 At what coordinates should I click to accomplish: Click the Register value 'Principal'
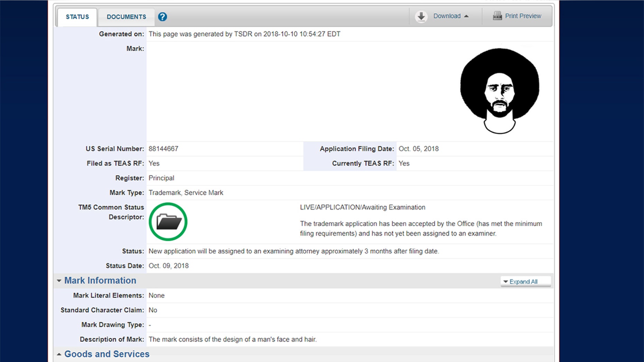[x=161, y=178]
